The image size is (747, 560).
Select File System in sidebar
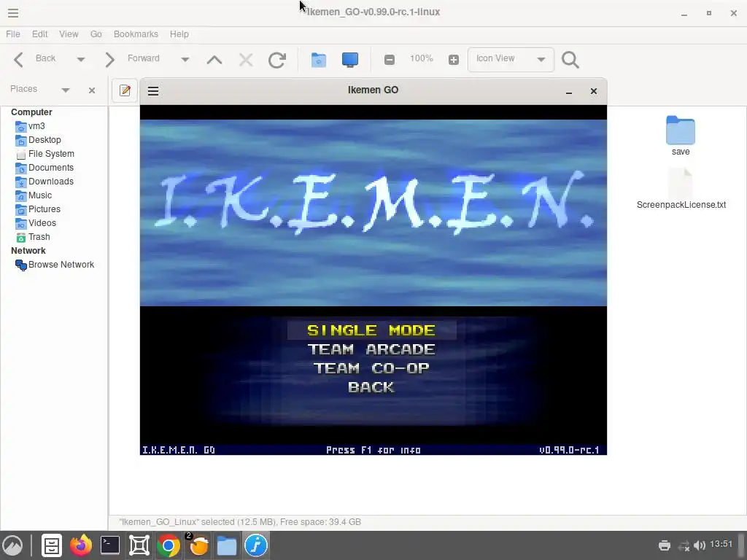coord(44,154)
